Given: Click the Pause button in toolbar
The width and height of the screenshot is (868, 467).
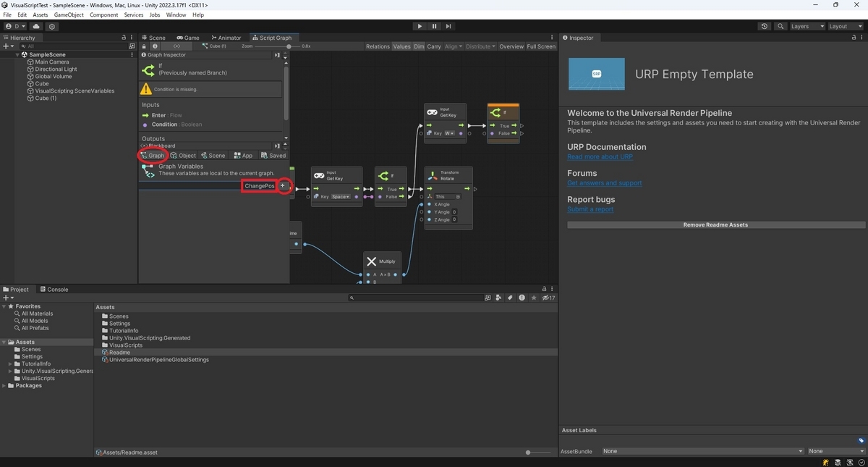Looking at the screenshot, I should [434, 26].
